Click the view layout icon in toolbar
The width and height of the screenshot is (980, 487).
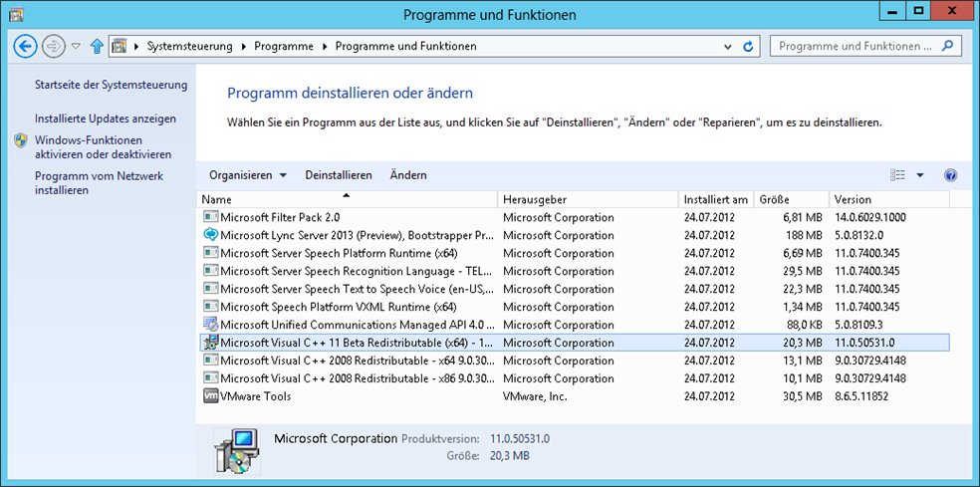point(898,175)
